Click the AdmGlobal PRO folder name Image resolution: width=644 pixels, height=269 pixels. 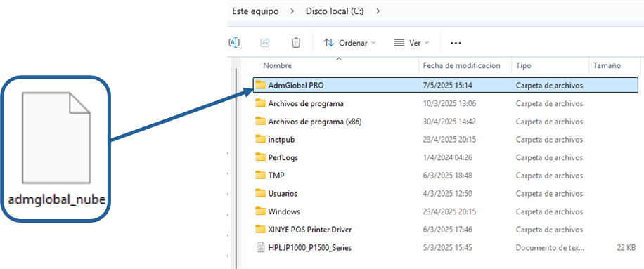pos(296,86)
